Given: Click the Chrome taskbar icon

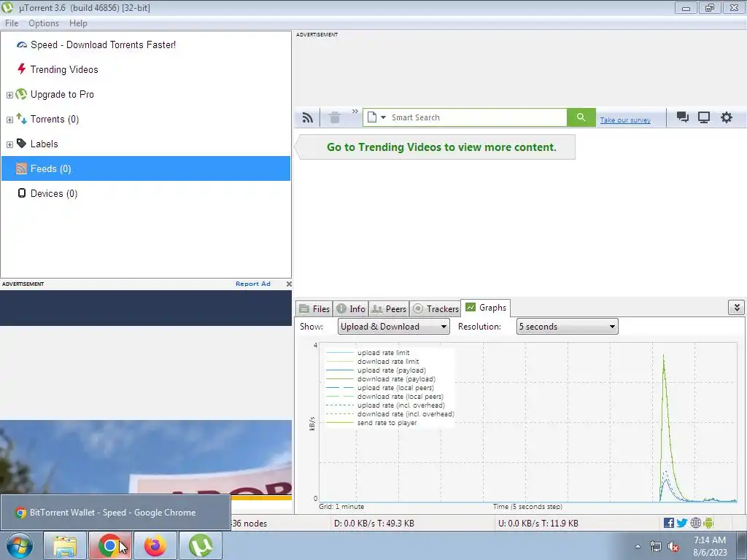Looking at the screenshot, I should pyautogui.click(x=110, y=545).
